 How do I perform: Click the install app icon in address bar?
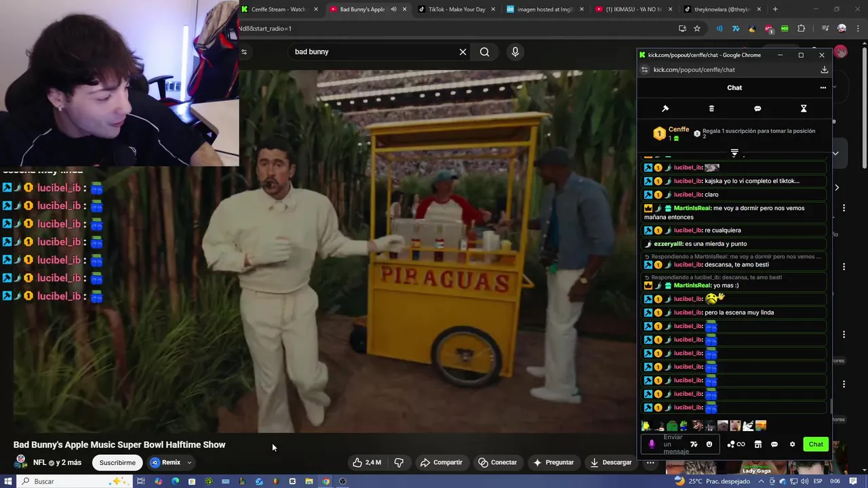coord(682,28)
